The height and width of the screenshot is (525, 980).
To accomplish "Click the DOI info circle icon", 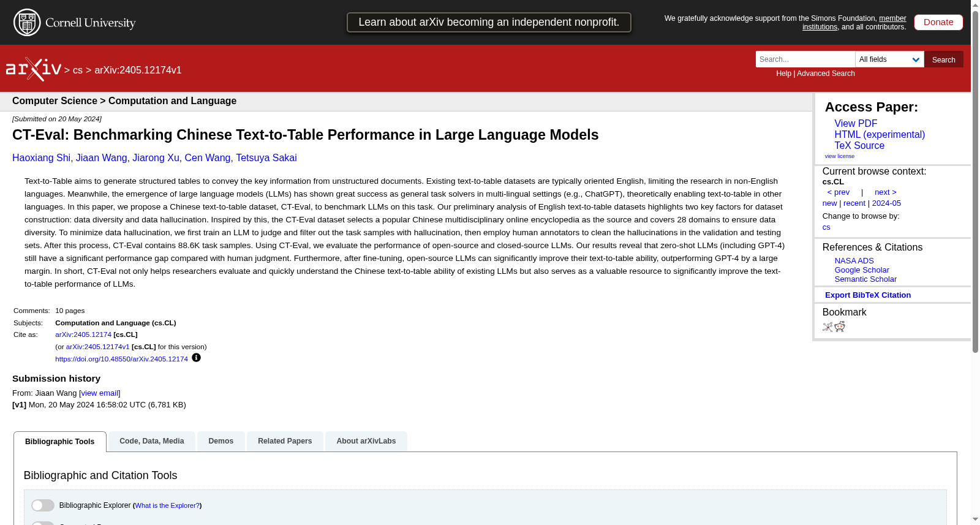I will (x=196, y=358).
